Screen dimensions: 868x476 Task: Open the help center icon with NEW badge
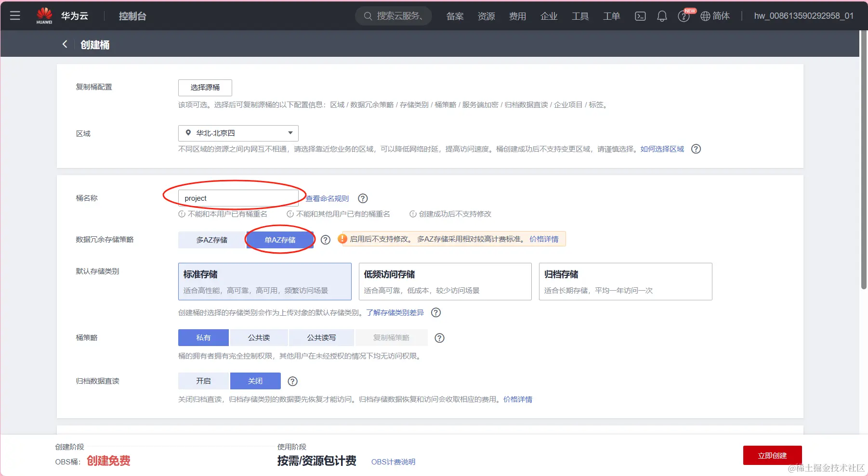point(684,16)
